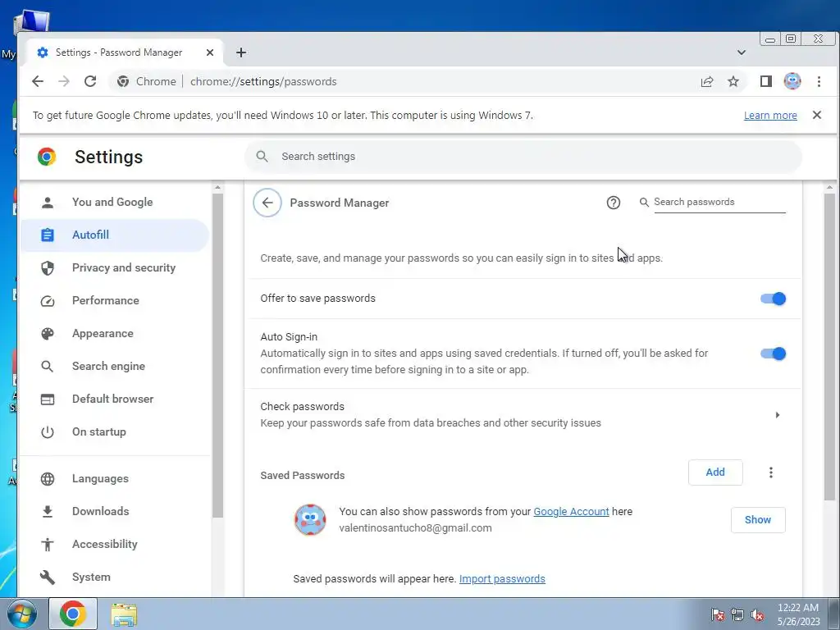Viewport: 840px width, 630px height.
Task: Click the share page icon in address bar
Action: pyautogui.click(x=707, y=81)
